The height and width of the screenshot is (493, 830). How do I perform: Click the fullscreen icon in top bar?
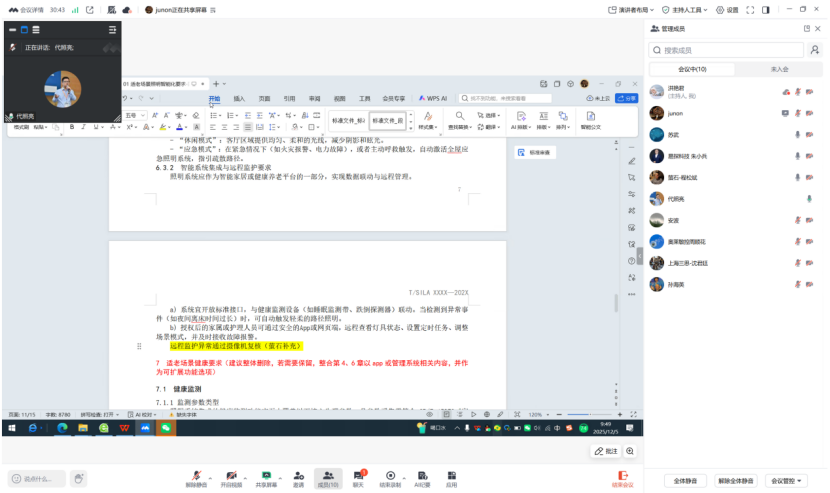pyautogui.click(x=750, y=10)
